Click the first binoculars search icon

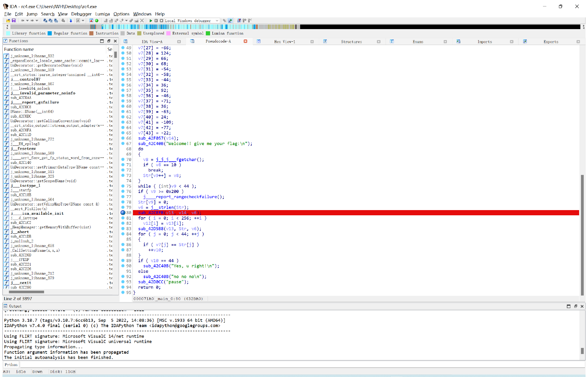coord(45,21)
